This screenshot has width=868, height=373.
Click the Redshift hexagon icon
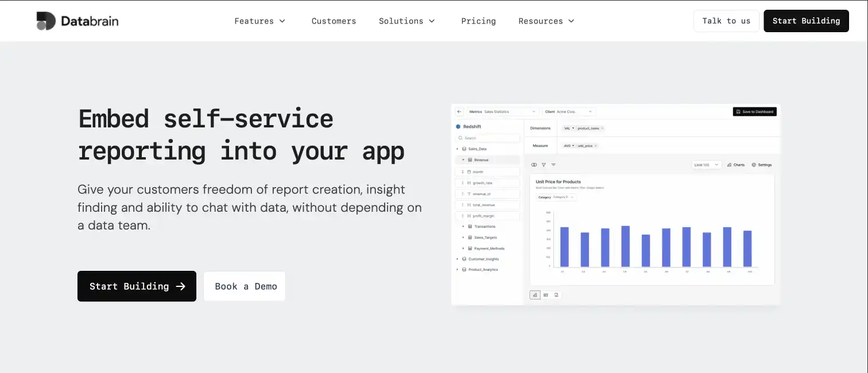pyautogui.click(x=458, y=127)
